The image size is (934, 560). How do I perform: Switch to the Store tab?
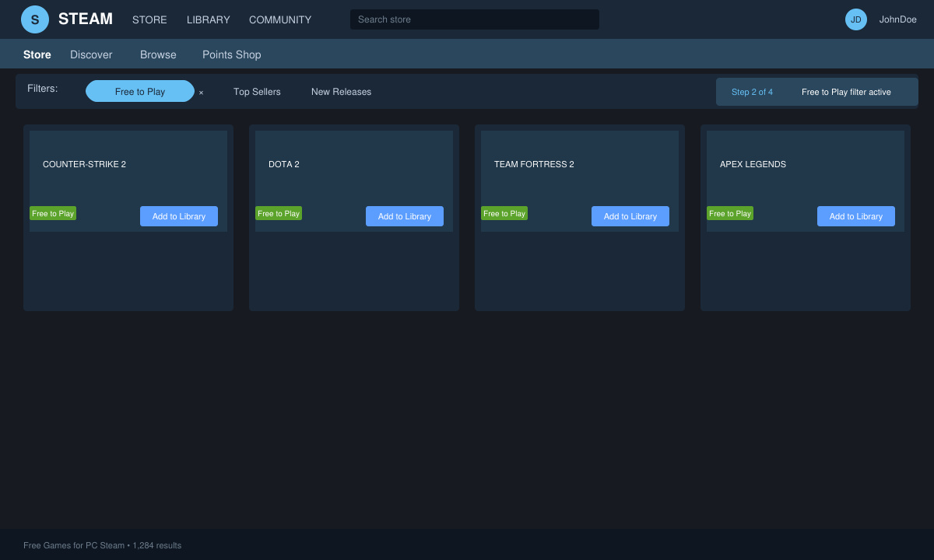point(37,54)
